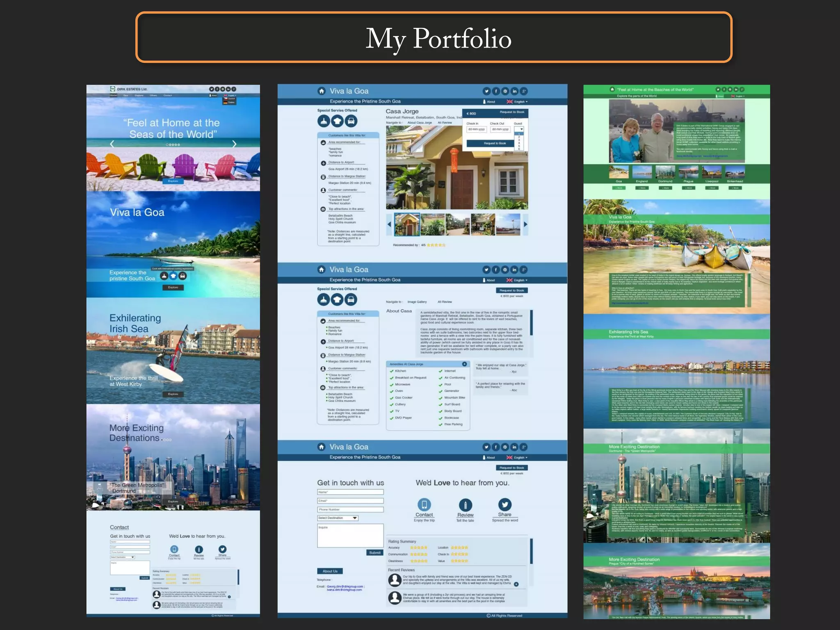Select the boat photo thumbnail in gallery

[x=508, y=224]
